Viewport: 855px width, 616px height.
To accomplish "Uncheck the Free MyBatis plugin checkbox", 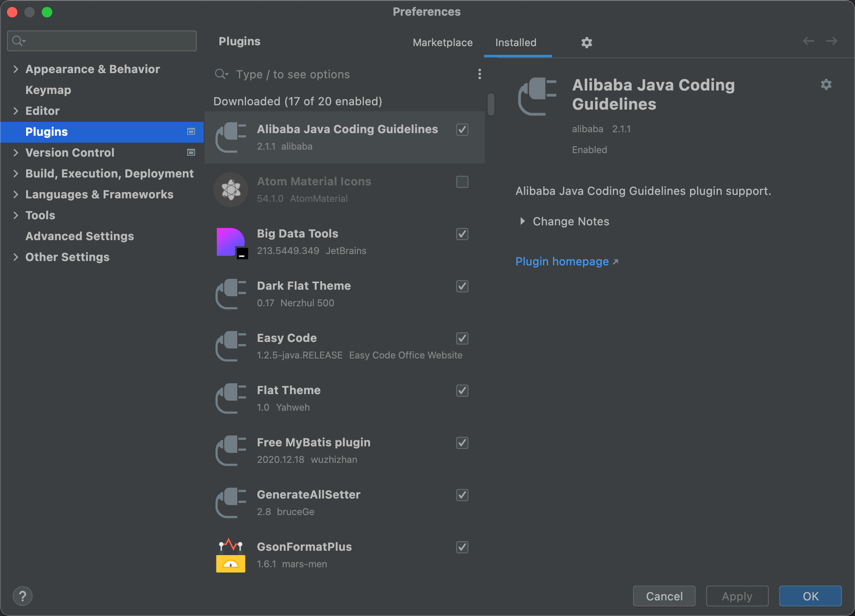I will 462,443.
